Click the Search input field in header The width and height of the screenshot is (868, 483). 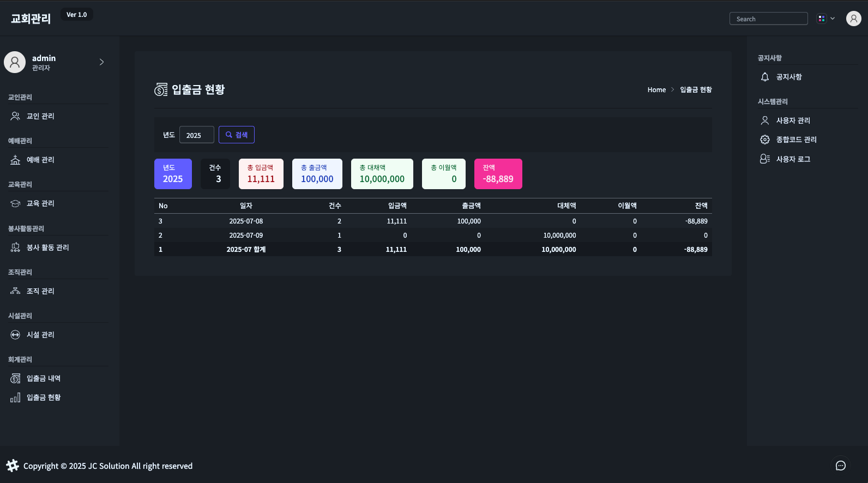coord(768,19)
